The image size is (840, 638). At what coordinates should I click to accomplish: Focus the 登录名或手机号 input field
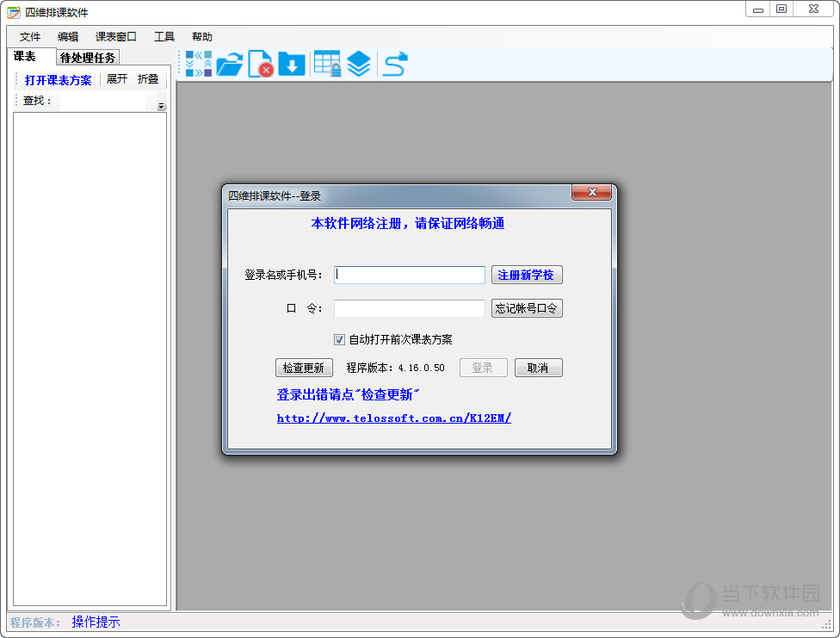coord(410,275)
